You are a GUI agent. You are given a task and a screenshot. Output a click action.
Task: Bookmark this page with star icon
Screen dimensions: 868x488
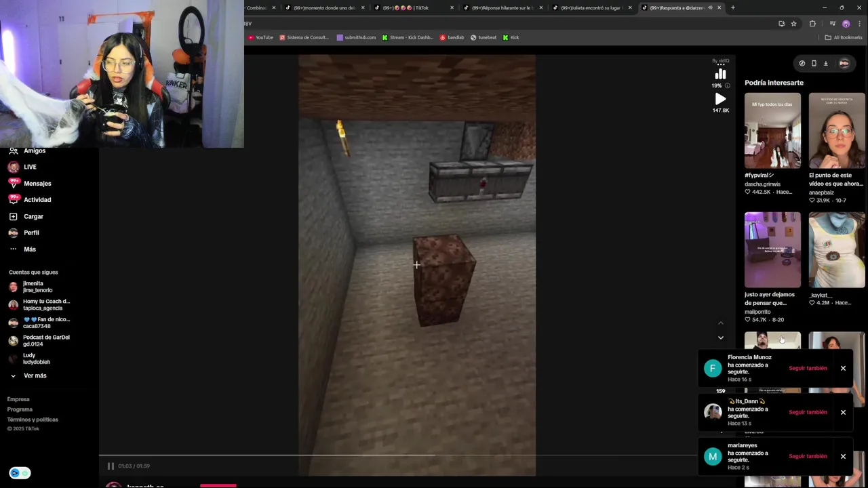(x=794, y=24)
